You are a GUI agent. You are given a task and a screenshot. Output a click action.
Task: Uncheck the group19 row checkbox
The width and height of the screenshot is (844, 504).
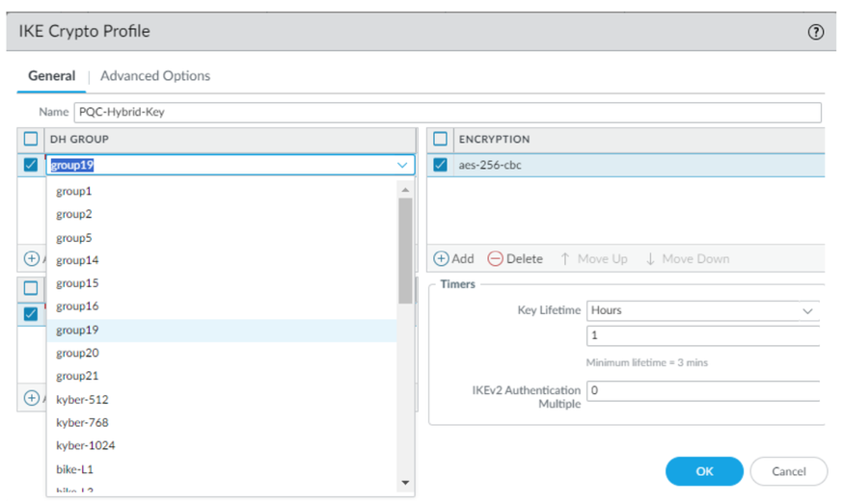[31, 165]
